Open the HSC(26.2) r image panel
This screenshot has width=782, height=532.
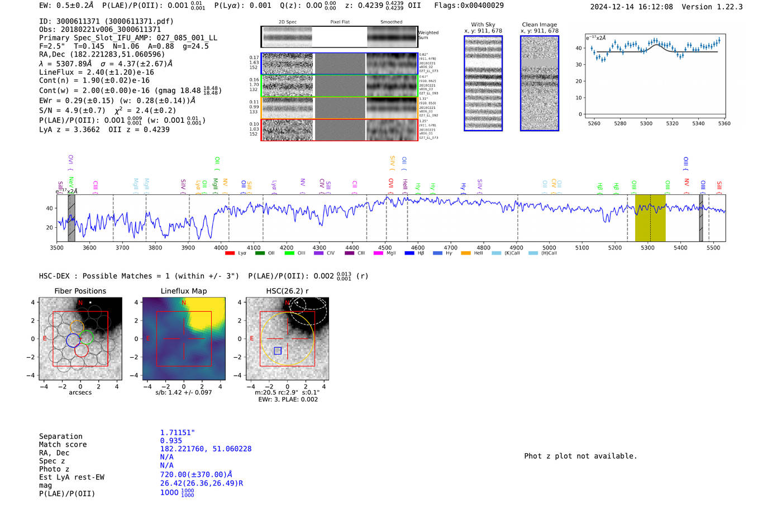point(287,339)
